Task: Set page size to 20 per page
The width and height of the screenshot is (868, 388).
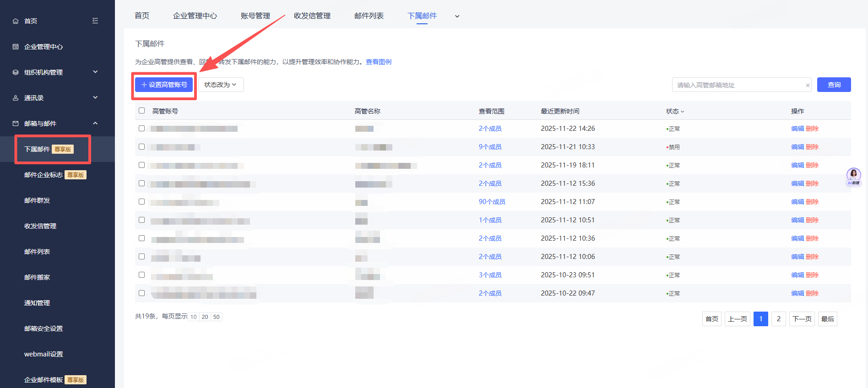Action: pyautogui.click(x=205, y=317)
